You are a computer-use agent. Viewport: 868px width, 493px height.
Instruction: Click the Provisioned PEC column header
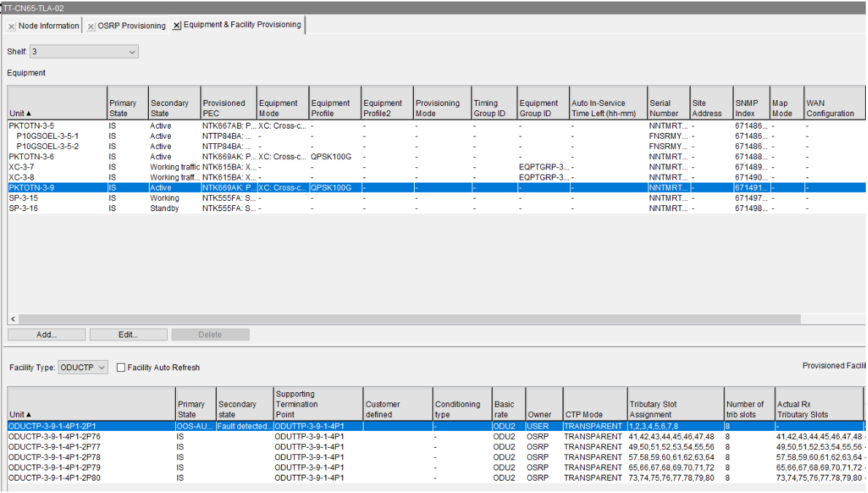coord(228,103)
